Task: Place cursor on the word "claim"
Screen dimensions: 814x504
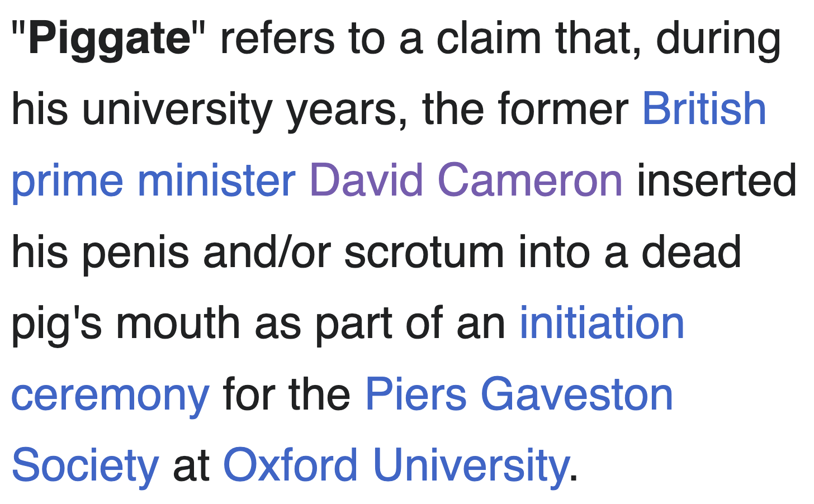Action: coord(488,39)
